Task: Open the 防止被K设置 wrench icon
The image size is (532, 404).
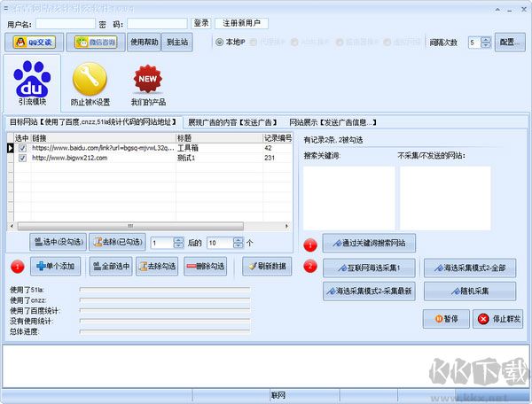Action: coord(90,83)
